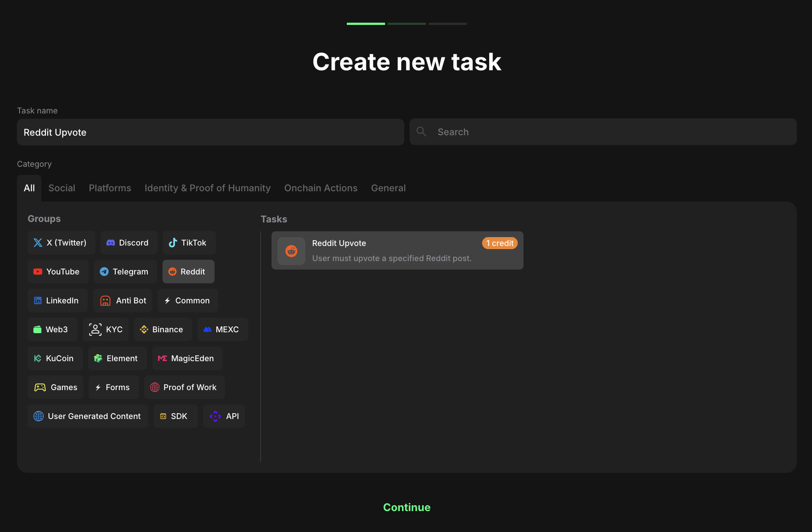Open Identity & Proof of Humanity tab

(x=207, y=188)
